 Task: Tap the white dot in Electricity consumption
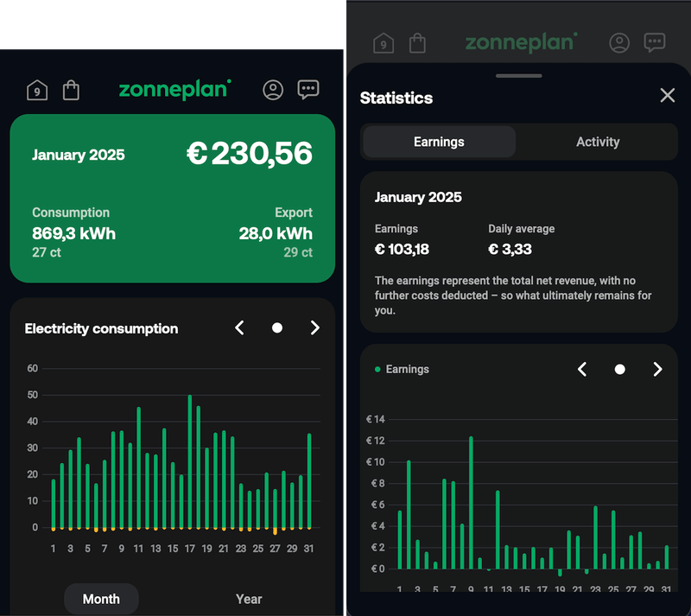[277, 327]
